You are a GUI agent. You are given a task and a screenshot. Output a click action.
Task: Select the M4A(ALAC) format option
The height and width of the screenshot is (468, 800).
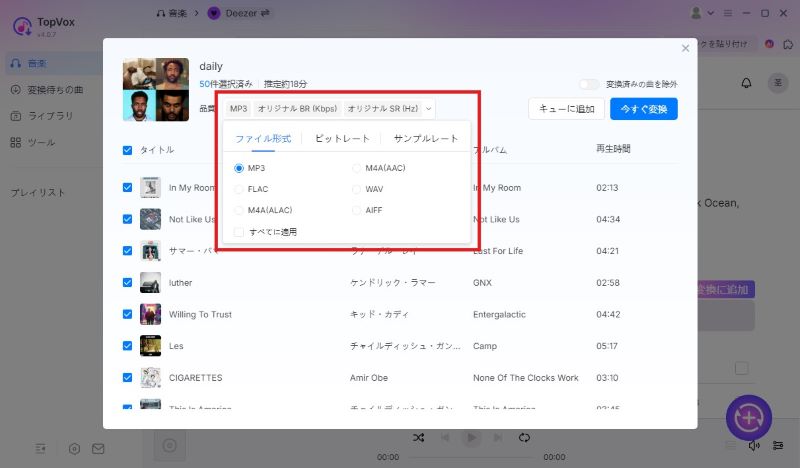[x=239, y=210]
